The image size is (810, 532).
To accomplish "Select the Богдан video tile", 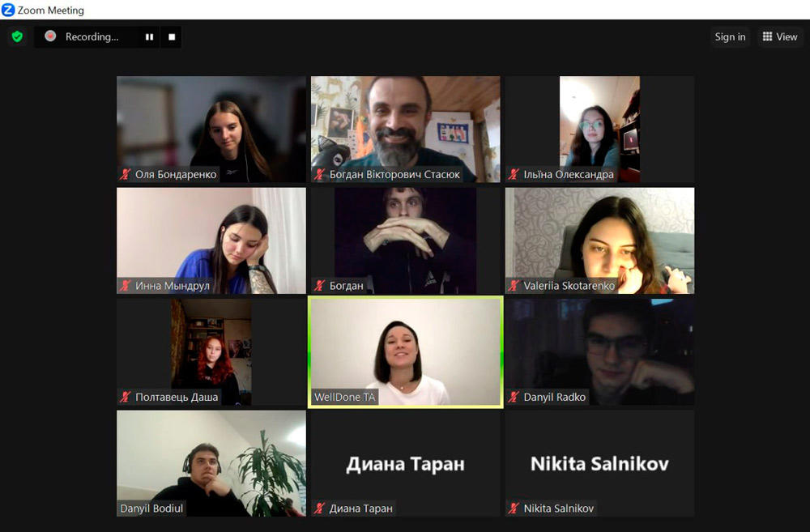I will (x=406, y=240).
